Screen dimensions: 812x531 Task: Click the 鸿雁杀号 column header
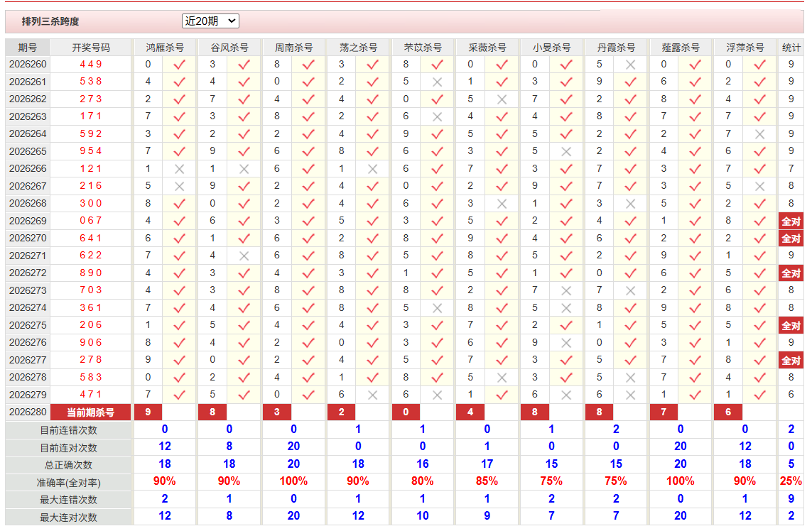(x=165, y=48)
